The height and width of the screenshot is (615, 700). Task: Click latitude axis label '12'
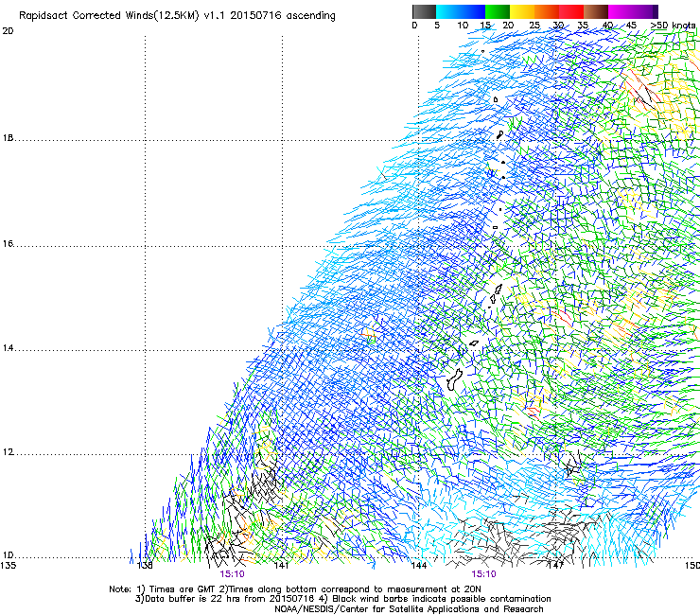point(8,452)
